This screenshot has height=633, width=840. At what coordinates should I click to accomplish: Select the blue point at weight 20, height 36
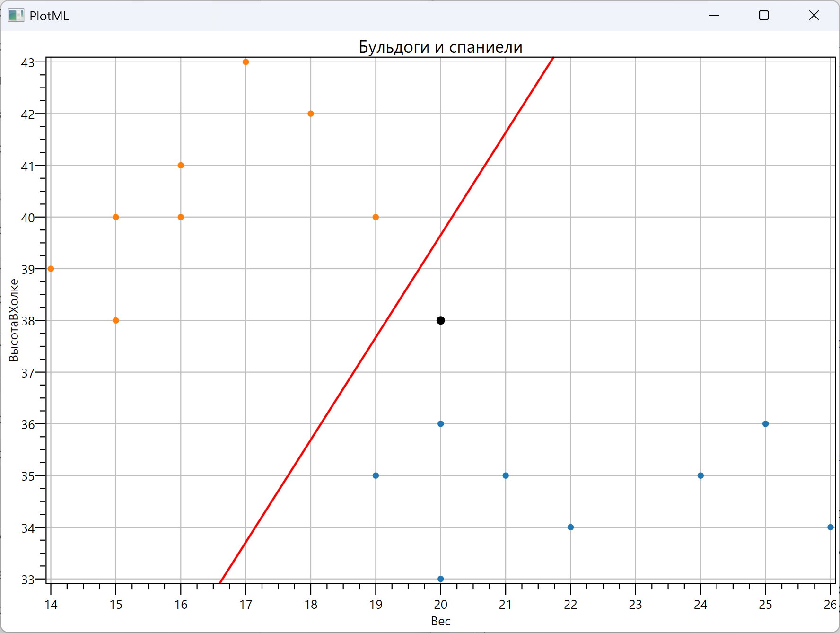coord(441,424)
